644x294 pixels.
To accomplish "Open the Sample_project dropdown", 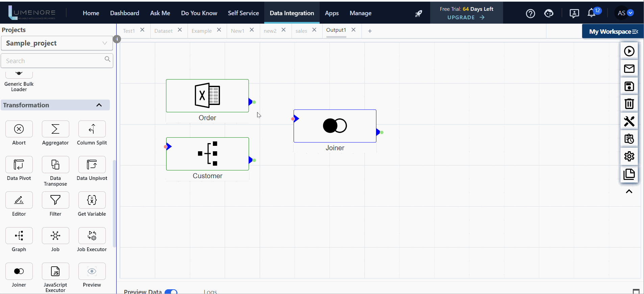I will tap(57, 43).
